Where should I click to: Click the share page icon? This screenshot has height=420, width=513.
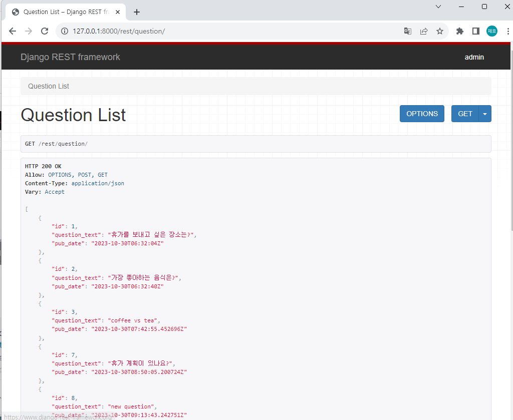tap(424, 31)
